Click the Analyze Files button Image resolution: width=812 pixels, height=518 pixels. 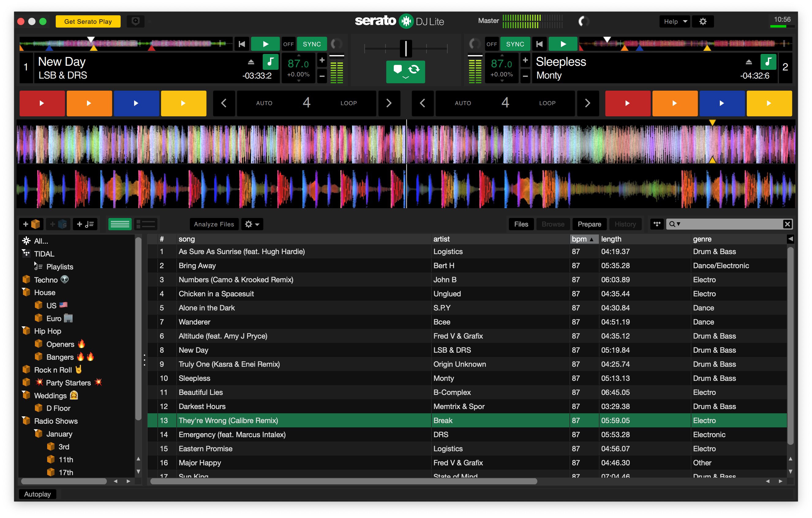[214, 224]
